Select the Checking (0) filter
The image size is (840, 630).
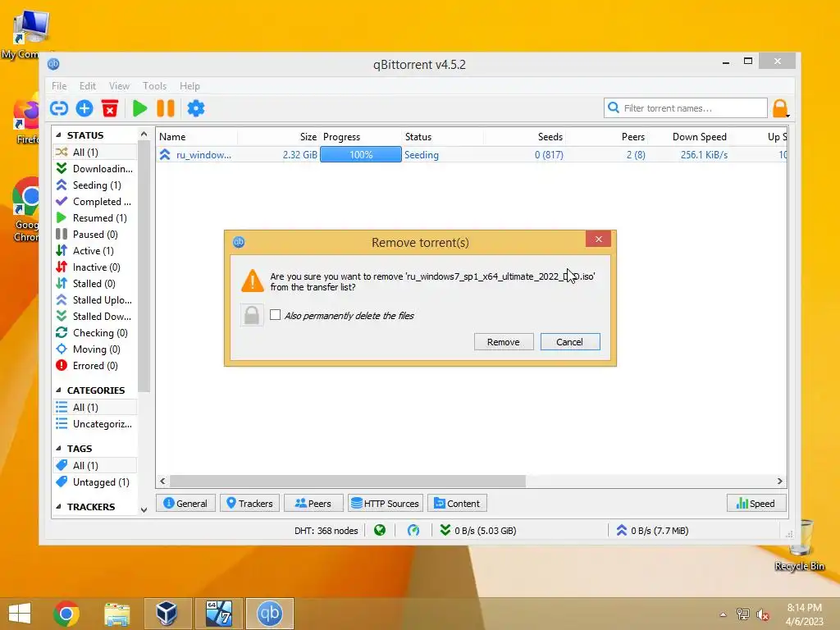[95, 333]
